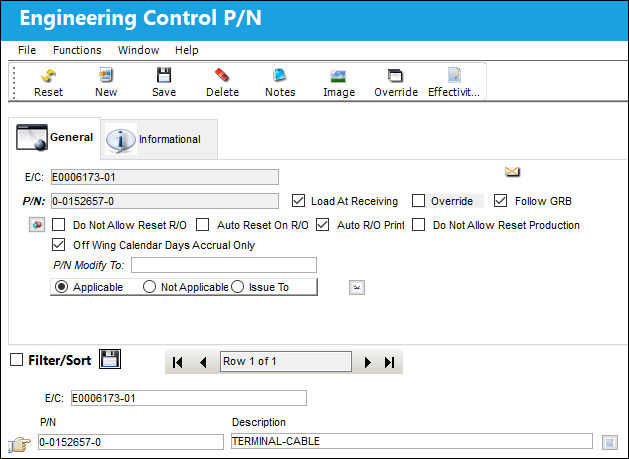Go to last row navigation button
The width and height of the screenshot is (629, 459).
(x=390, y=362)
